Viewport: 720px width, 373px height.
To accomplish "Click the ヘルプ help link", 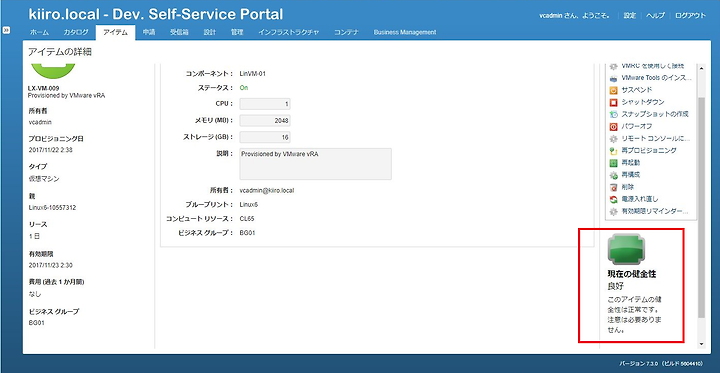I will tap(655, 16).
